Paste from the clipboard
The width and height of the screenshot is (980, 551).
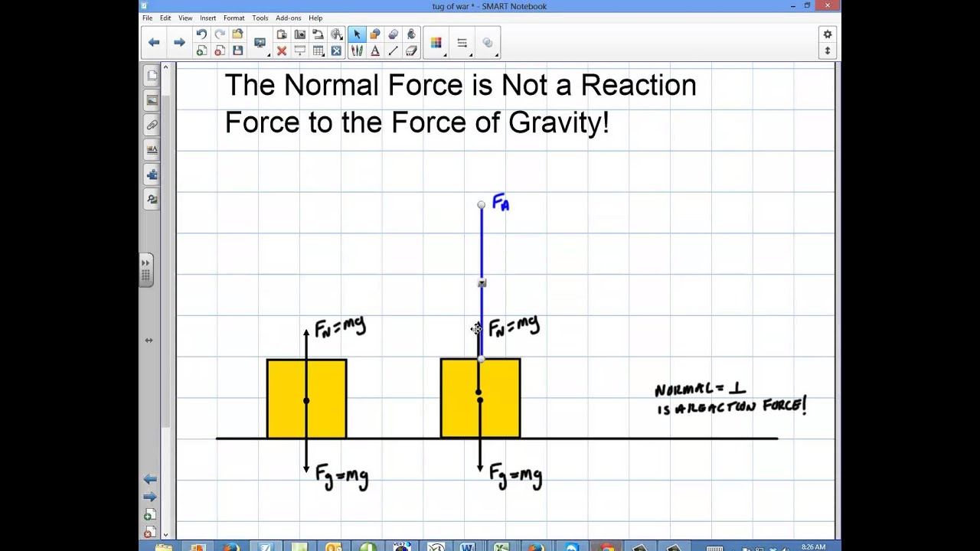(x=282, y=34)
